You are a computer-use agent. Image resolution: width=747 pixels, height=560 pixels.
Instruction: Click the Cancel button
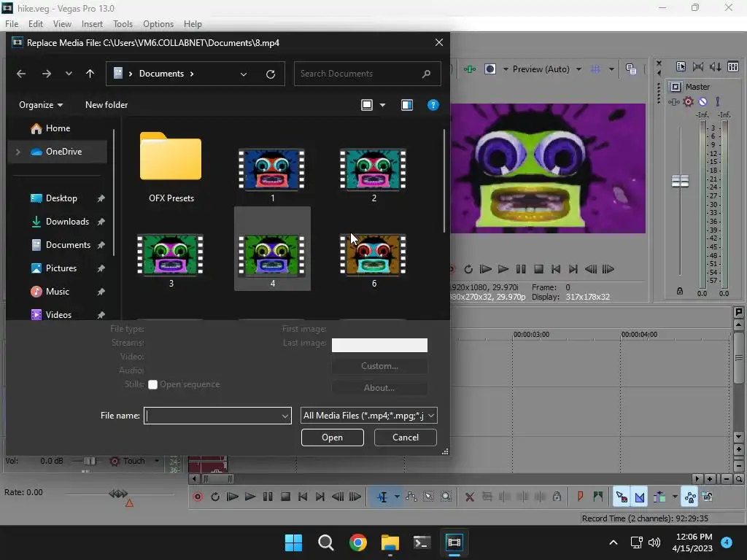click(x=406, y=437)
